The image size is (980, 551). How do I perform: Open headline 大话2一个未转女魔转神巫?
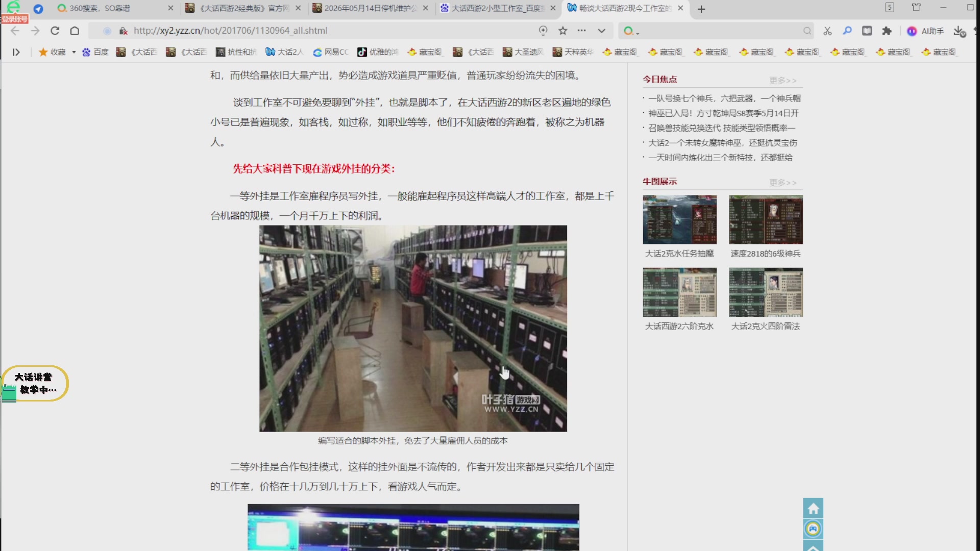[x=723, y=143]
